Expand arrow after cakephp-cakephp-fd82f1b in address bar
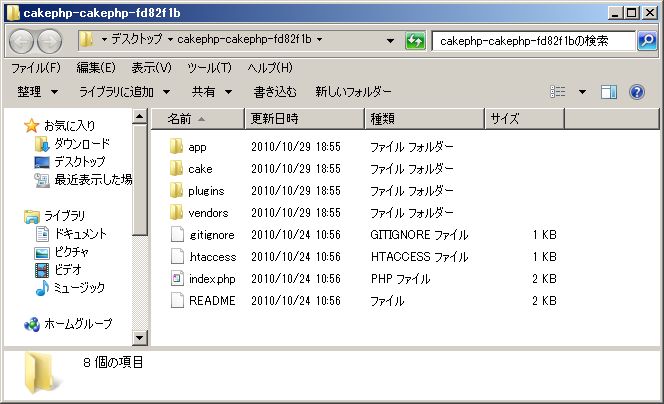Viewport: 664px width, 404px height. pyautogui.click(x=320, y=39)
